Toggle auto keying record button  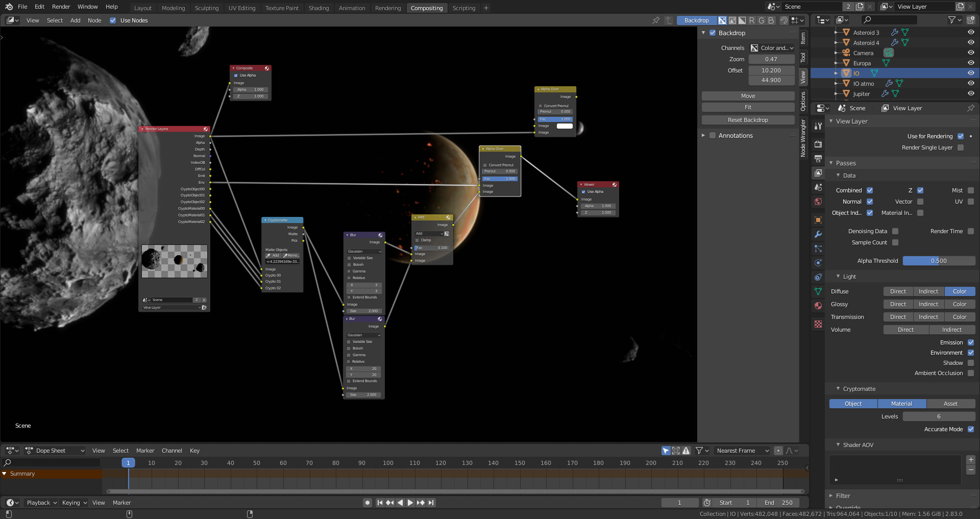367,503
